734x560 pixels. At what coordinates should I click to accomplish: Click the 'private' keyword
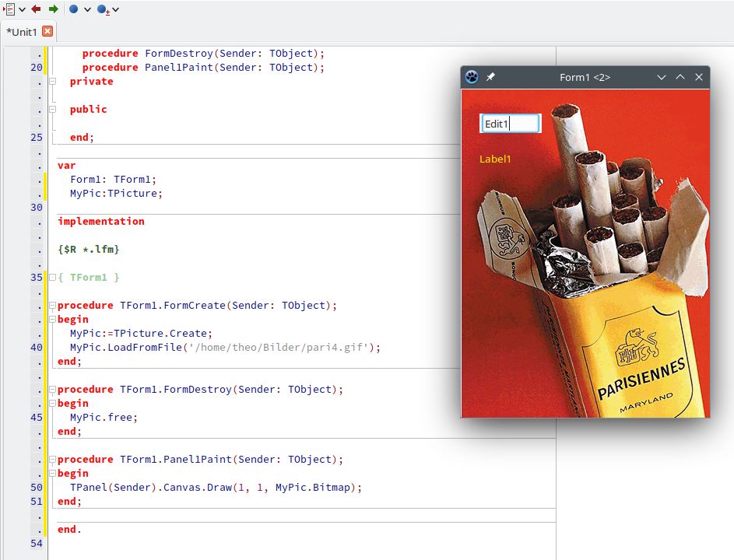click(92, 82)
